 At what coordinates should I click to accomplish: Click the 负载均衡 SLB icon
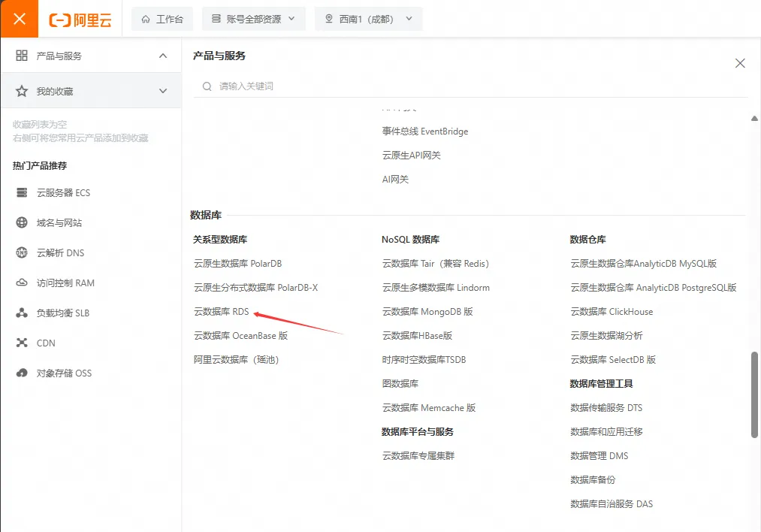[x=22, y=313]
